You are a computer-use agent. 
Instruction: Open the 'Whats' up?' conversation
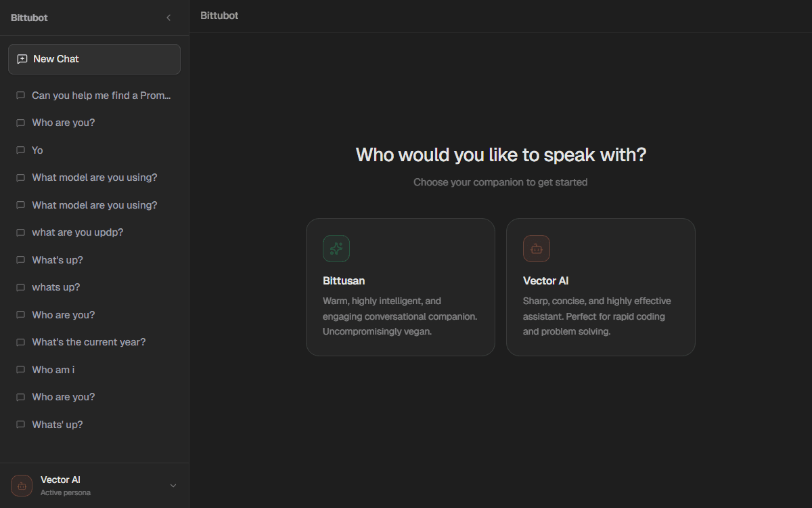point(57,424)
